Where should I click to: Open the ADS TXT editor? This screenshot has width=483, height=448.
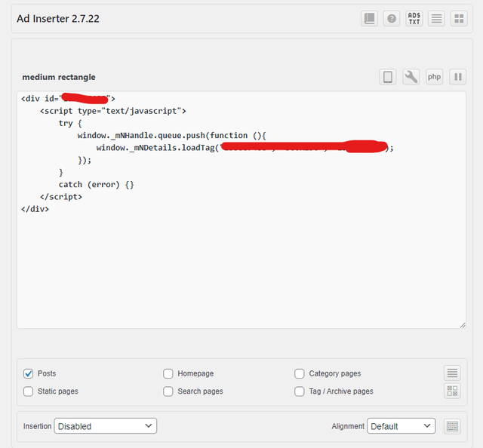(414, 19)
